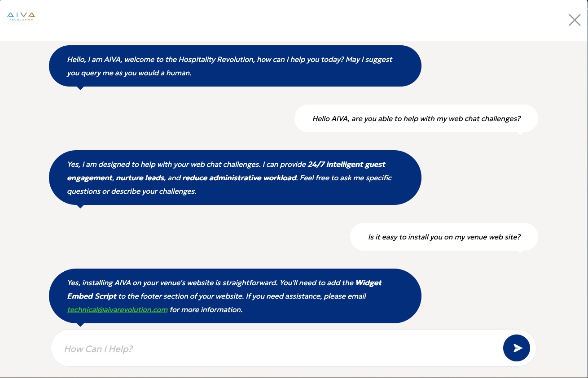Close the chat window with X
The image size is (588, 378).
pos(574,20)
